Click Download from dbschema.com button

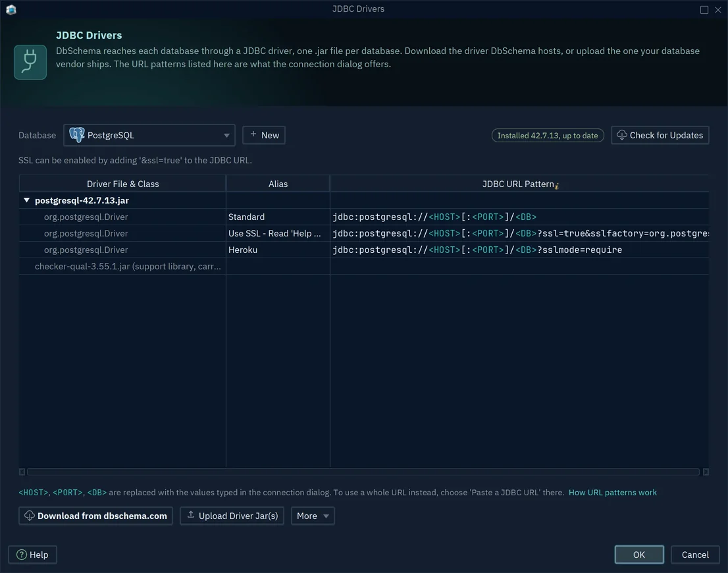coord(95,516)
